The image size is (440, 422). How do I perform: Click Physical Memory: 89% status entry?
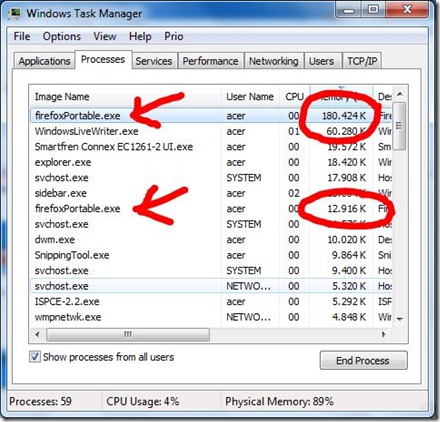(279, 401)
